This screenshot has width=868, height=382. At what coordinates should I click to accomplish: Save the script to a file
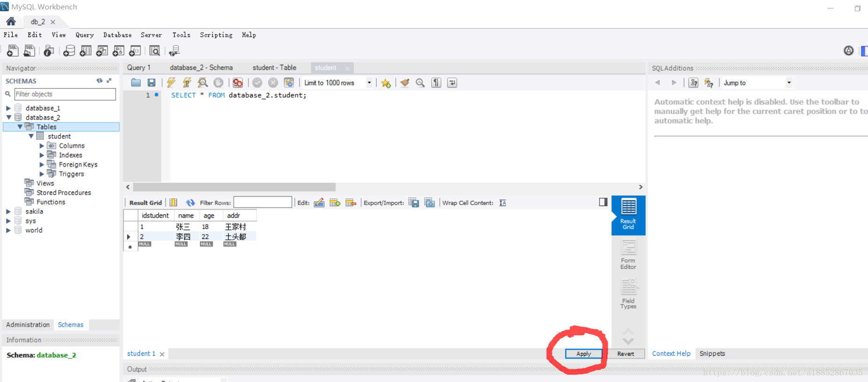pyautogui.click(x=151, y=83)
